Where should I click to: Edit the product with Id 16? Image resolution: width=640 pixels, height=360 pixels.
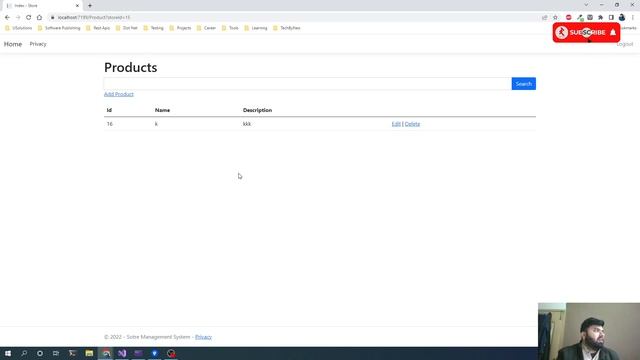(396, 124)
